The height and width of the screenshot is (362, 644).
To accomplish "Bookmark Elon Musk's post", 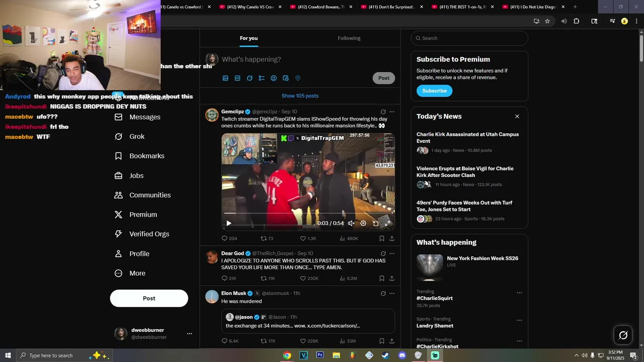I will tap(382, 341).
